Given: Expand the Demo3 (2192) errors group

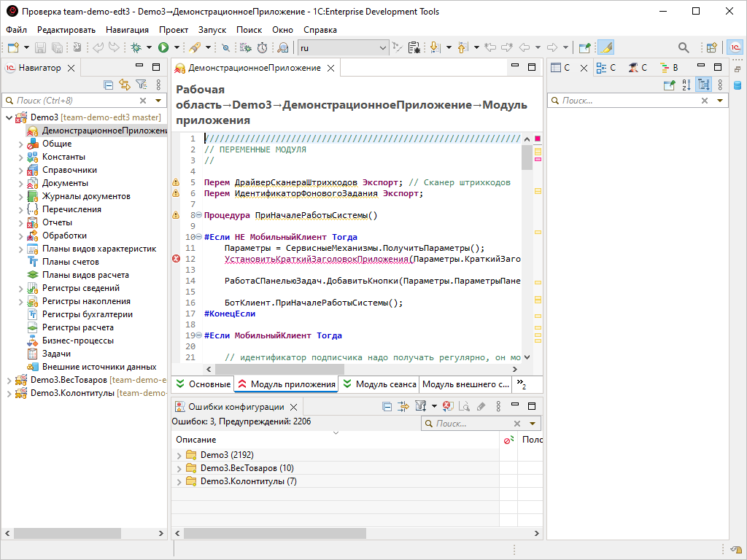Looking at the screenshot, I should [179, 455].
